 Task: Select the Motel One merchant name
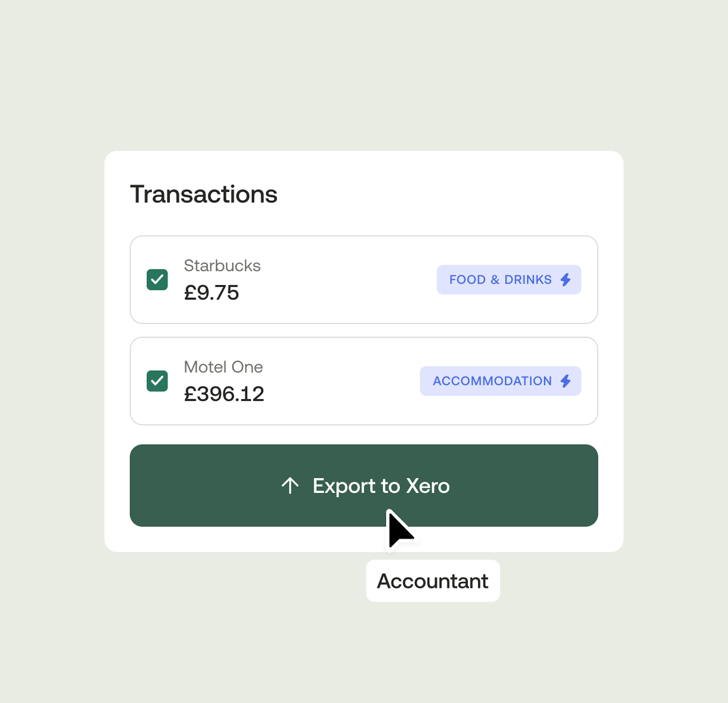point(223,367)
